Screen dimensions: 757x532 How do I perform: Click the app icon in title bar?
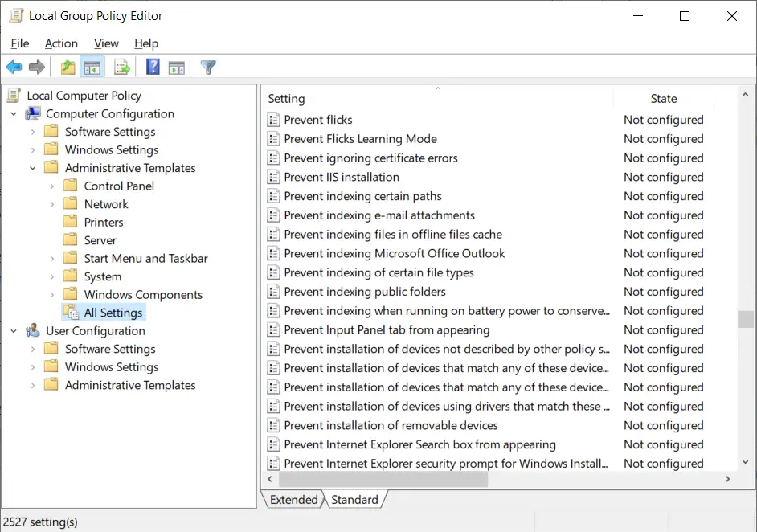tap(16, 16)
